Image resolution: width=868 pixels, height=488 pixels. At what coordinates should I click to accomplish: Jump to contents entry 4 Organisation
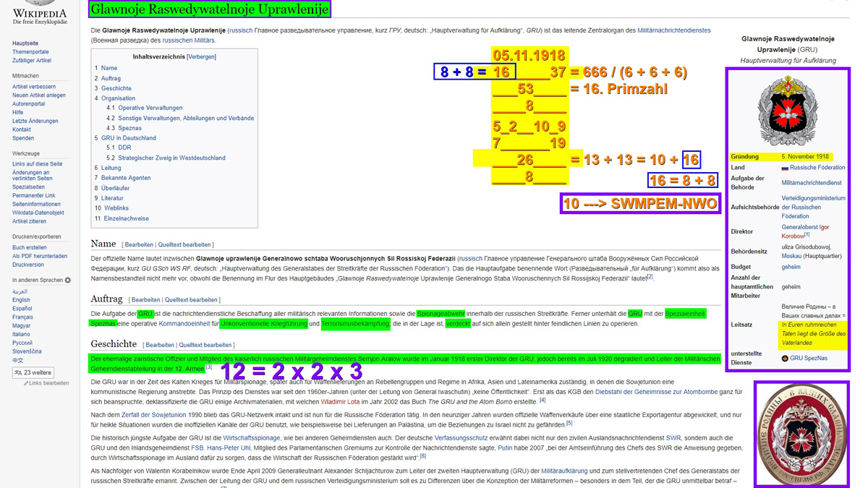[115, 98]
